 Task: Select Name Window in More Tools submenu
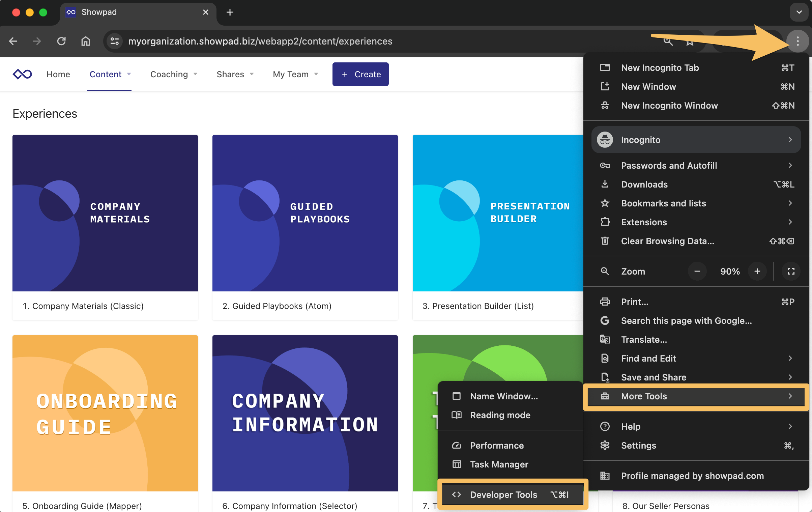coord(511,396)
